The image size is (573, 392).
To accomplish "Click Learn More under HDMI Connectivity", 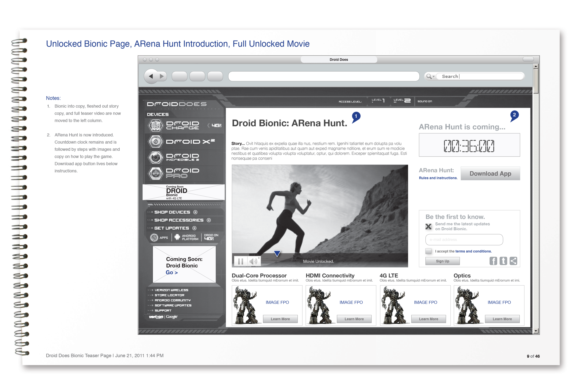I will (x=354, y=319).
